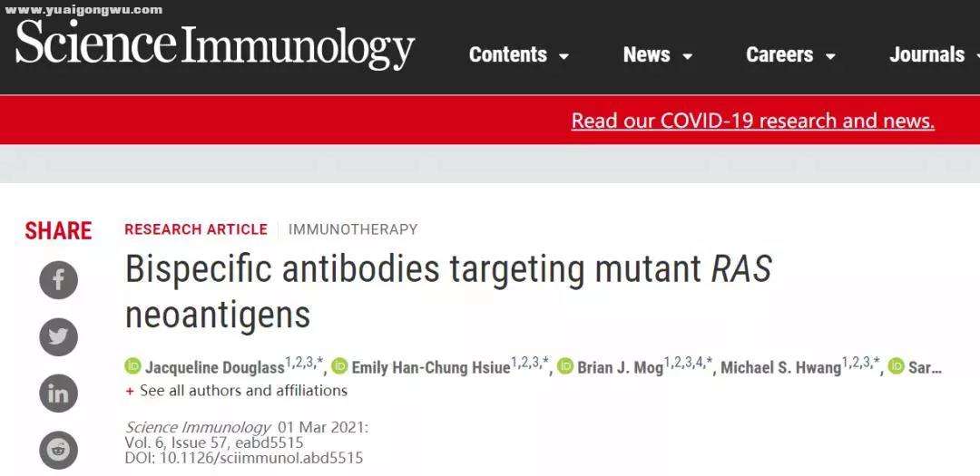Go to Science Immunology home logo

pyautogui.click(x=215, y=44)
